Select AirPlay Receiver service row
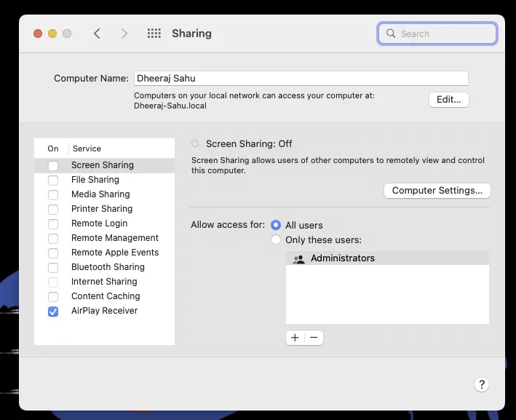Viewport: 516px width, 420px height. pyautogui.click(x=104, y=311)
